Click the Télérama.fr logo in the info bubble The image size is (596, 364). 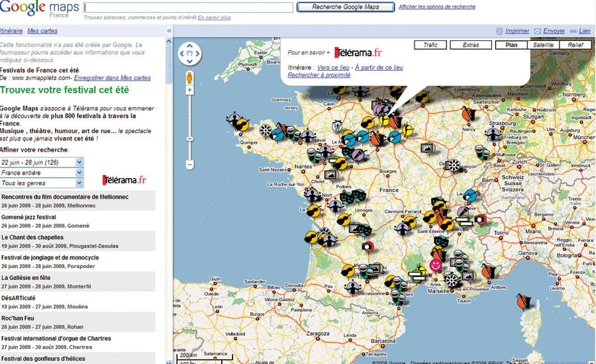[x=358, y=52]
